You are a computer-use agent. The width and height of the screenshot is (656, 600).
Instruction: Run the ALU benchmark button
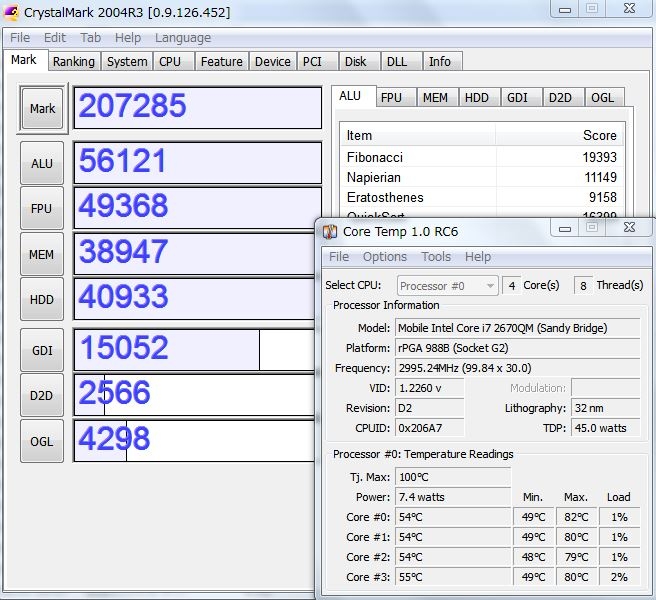click(42, 163)
